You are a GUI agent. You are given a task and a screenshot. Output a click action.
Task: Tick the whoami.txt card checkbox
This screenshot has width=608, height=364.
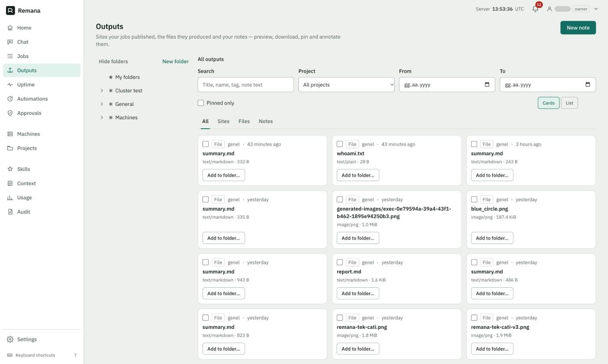pos(340,144)
